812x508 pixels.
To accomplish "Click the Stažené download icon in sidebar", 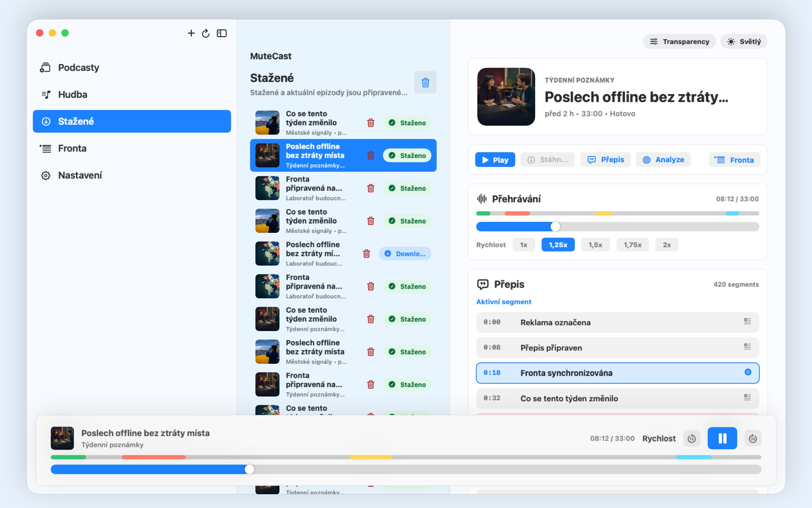I will pyautogui.click(x=46, y=121).
